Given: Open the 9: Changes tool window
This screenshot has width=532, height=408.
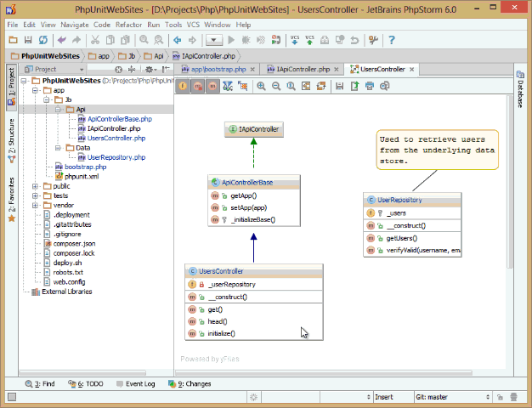Looking at the screenshot, I should tap(190, 384).
